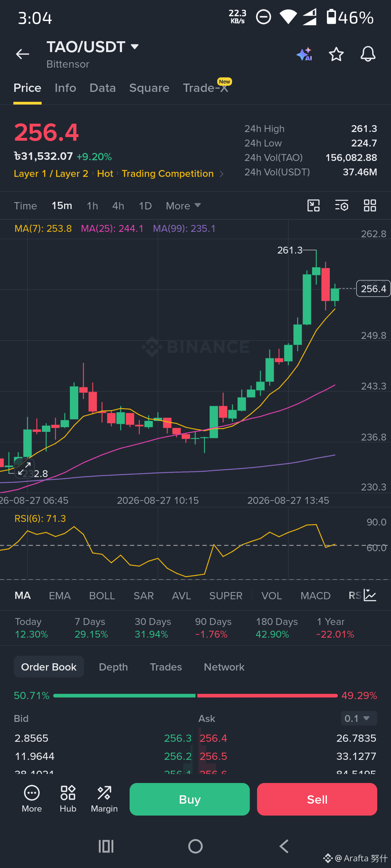
Task: Select the Time line chart interval
Action: point(25,206)
